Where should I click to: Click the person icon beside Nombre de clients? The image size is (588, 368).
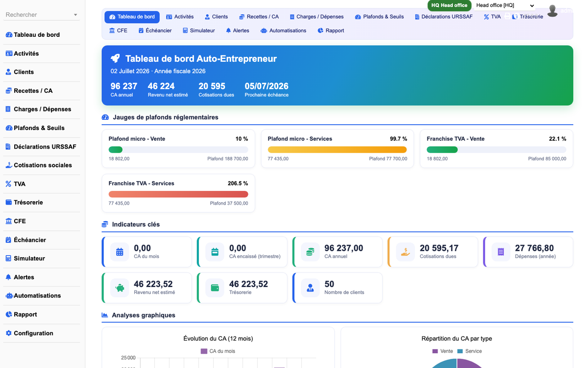tap(310, 288)
